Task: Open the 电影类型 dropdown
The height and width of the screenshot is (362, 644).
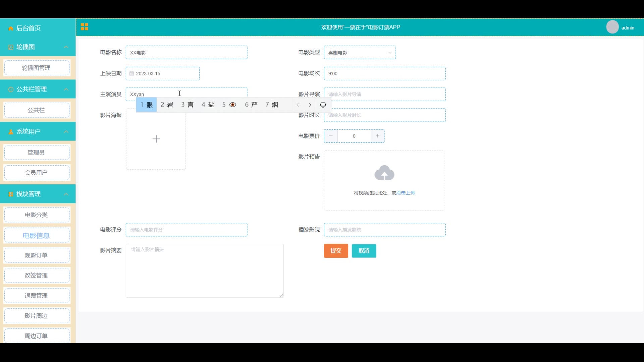Action: 360,53
